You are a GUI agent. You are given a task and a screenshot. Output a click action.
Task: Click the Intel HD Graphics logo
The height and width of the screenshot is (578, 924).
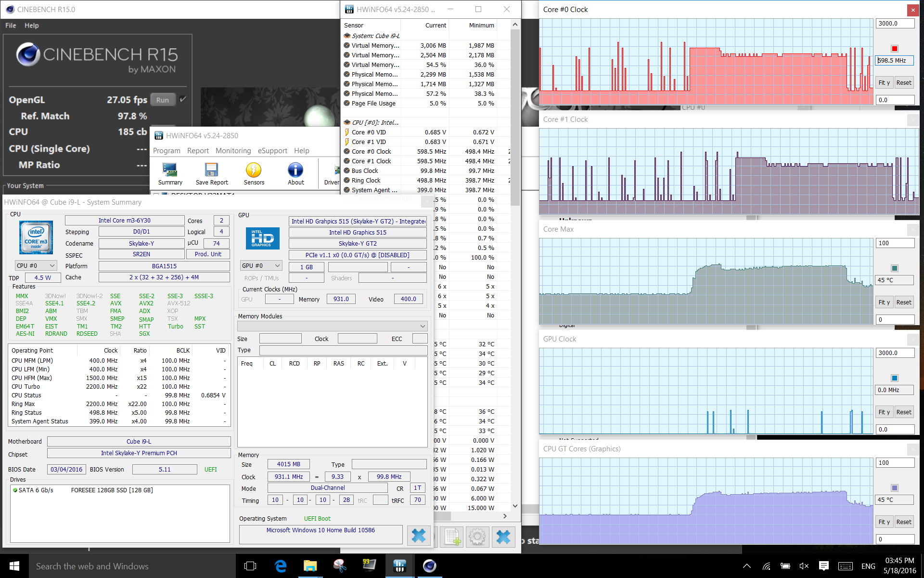click(x=262, y=238)
